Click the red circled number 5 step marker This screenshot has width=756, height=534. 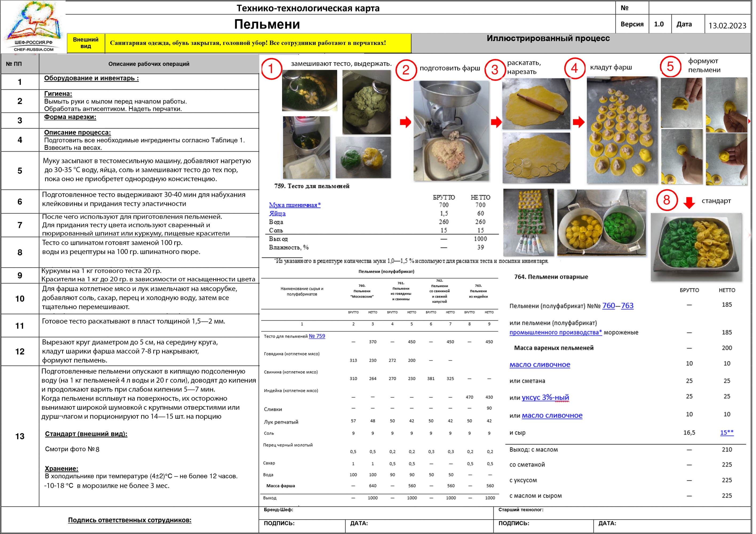click(x=671, y=66)
